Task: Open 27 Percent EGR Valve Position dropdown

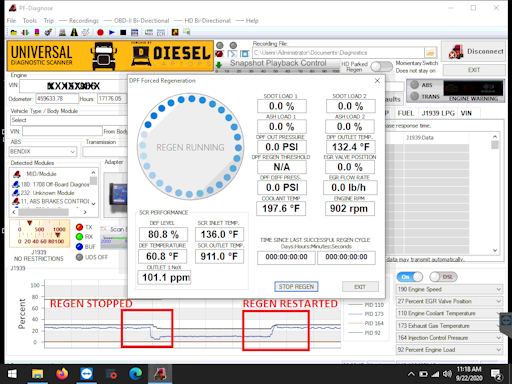Action: click(x=449, y=301)
